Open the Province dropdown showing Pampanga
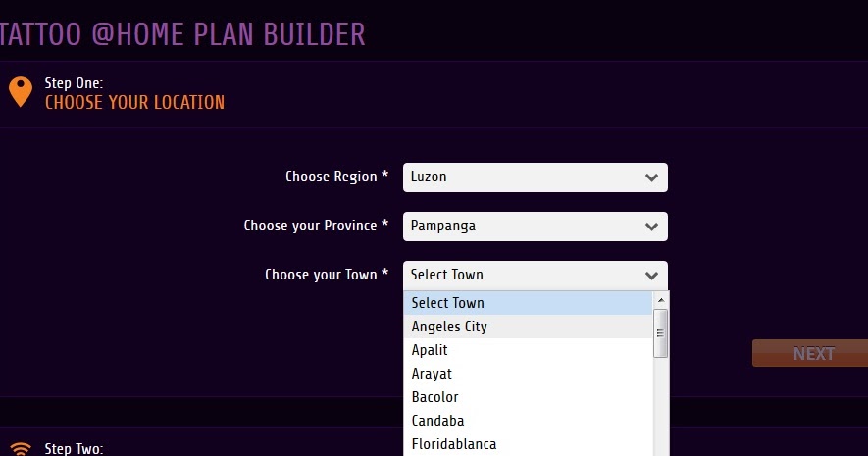 click(536, 227)
